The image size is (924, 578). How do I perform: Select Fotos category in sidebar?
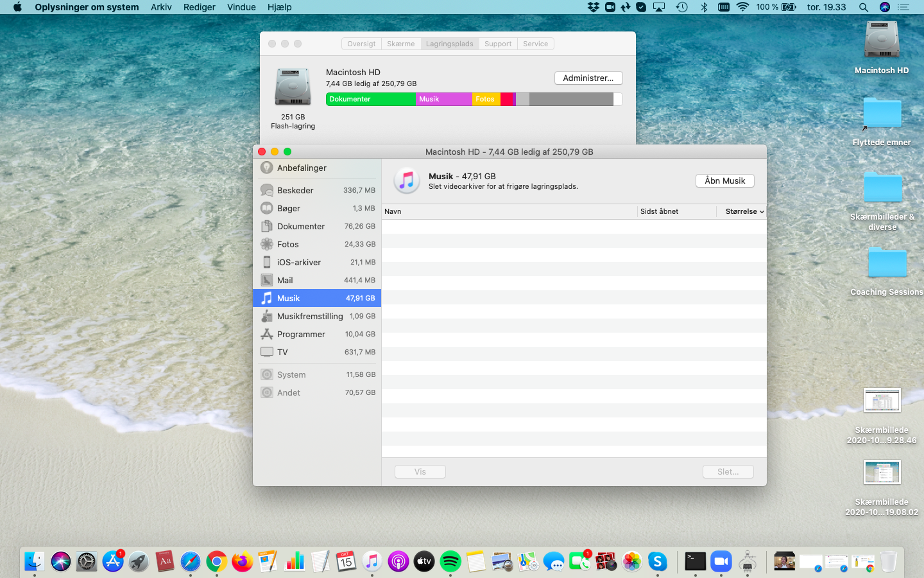click(317, 244)
